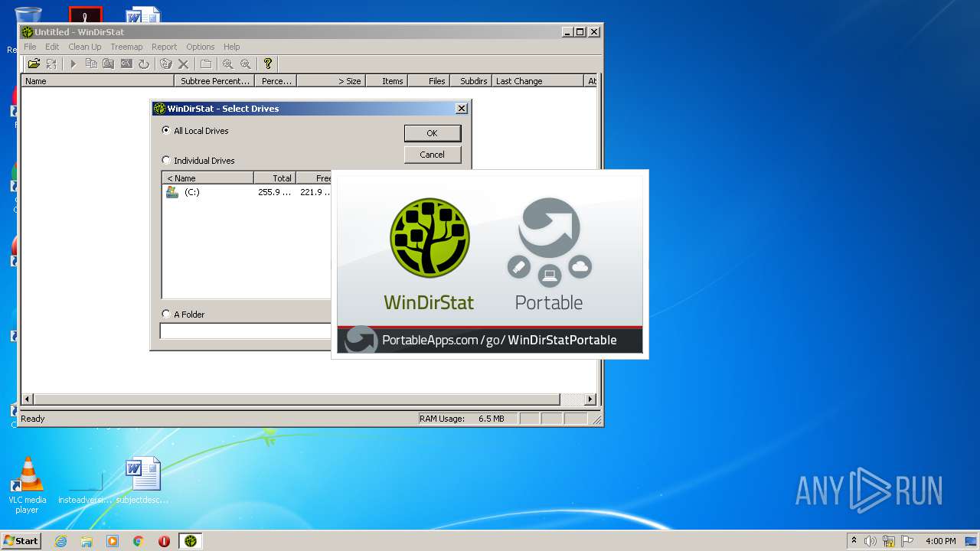
Task: Open Windows Media Player taskbar icon
Action: [x=113, y=541]
